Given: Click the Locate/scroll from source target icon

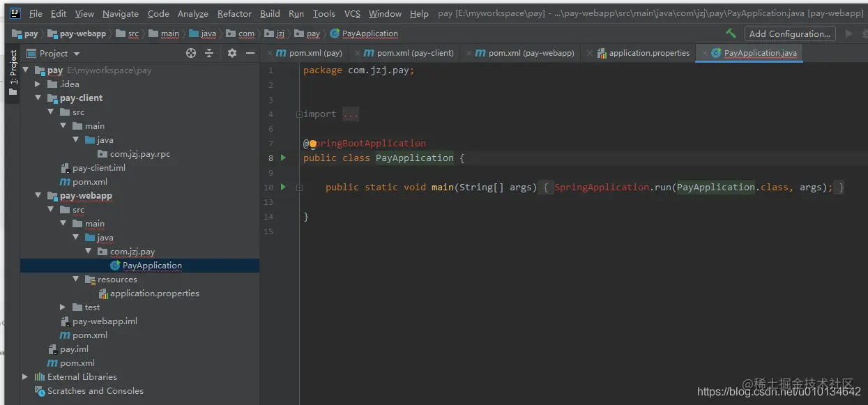Looking at the screenshot, I should (x=191, y=53).
